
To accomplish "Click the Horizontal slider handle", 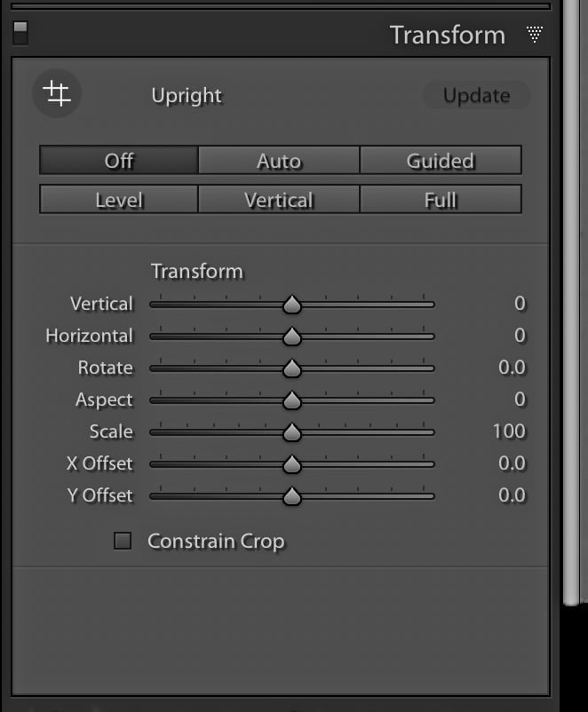I will pos(291,336).
